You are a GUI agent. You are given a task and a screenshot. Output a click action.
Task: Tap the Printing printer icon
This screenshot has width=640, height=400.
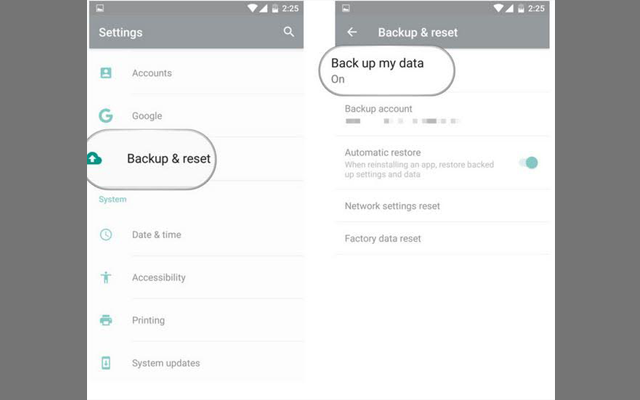[106, 320]
